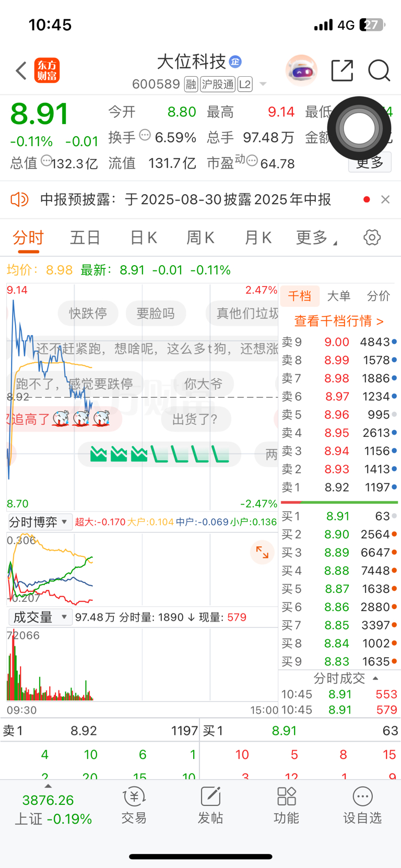Switch to the 月K tab

pyautogui.click(x=258, y=238)
